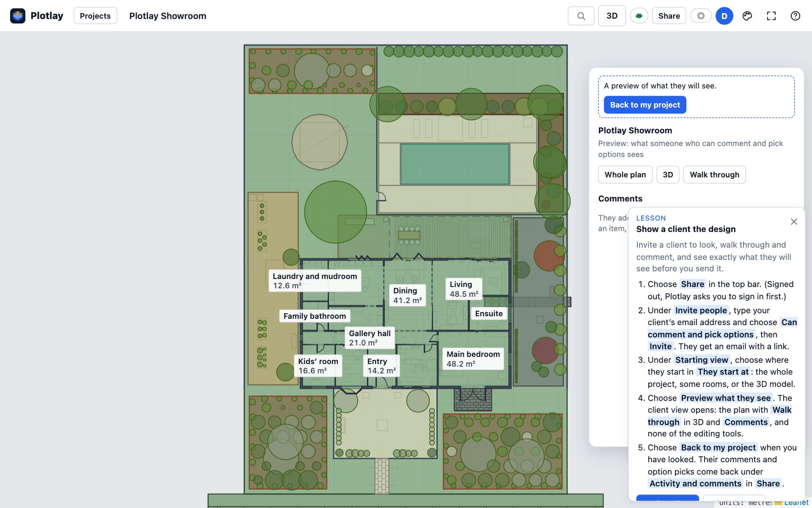The height and width of the screenshot is (508, 812).
Task: Open help via the question mark icon
Action: [796, 16]
